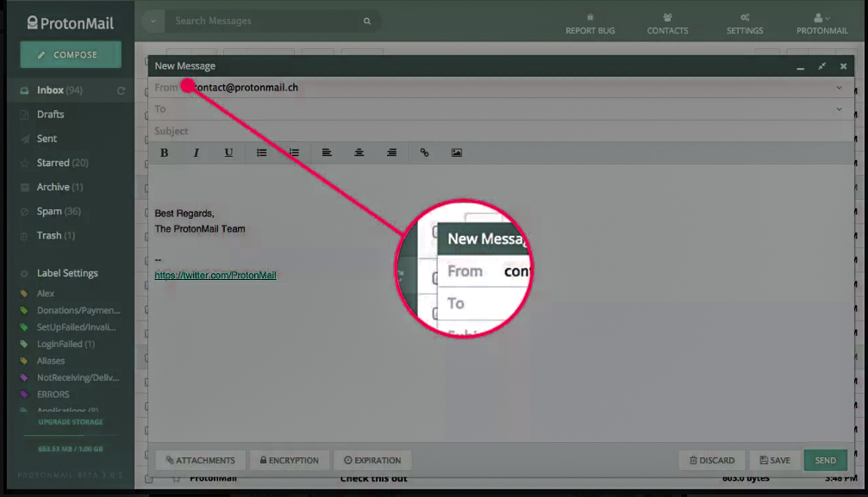Viewport: 868px width, 497px height.
Task: Close the New Message composer
Action: pyautogui.click(x=843, y=66)
